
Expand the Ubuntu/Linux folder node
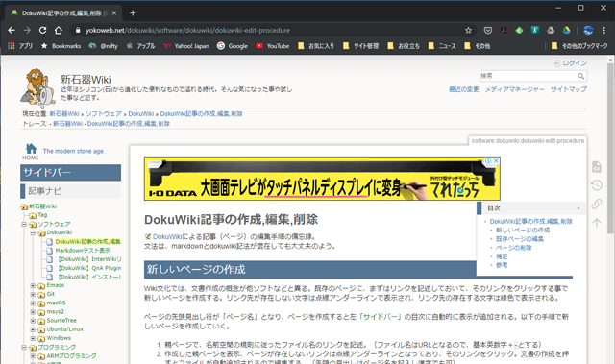click(x=33, y=329)
